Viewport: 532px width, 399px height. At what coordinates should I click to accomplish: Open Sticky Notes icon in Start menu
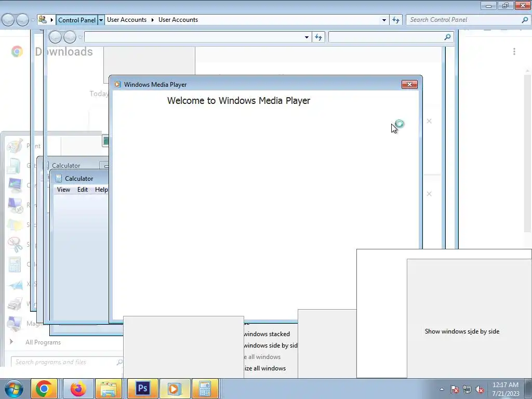click(x=15, y=224)
